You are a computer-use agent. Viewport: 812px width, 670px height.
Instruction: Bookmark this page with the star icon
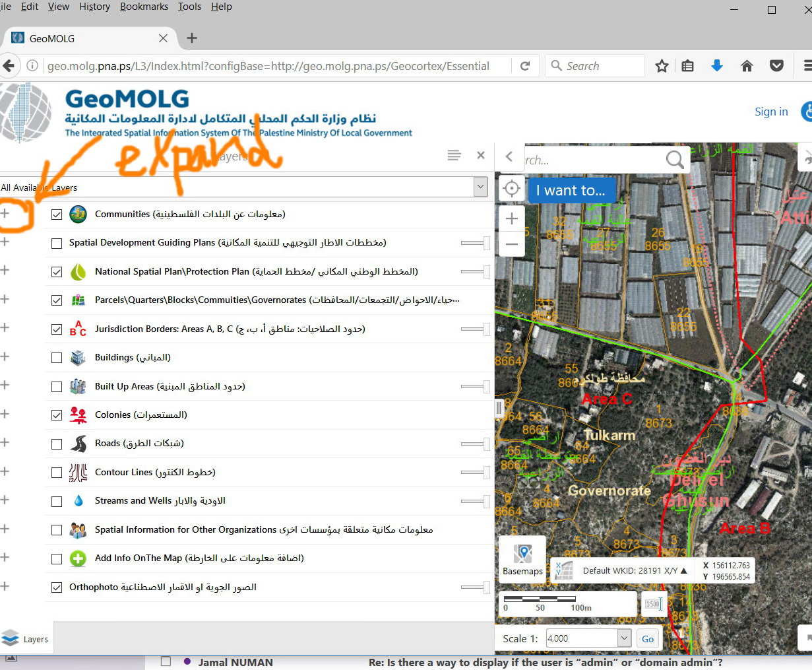point(662,66)
